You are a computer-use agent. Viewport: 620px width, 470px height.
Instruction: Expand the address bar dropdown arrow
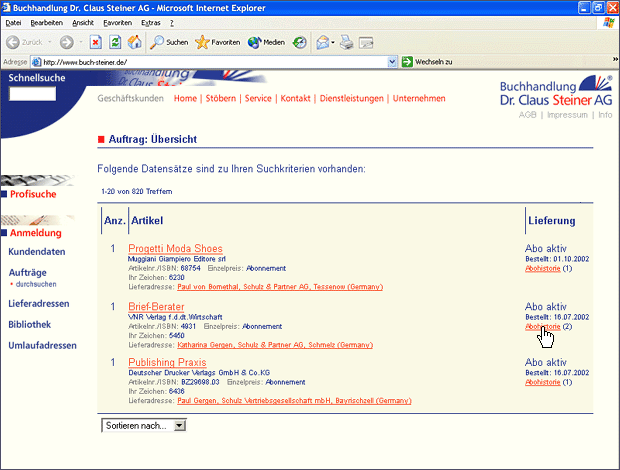(x=392, y=62)
